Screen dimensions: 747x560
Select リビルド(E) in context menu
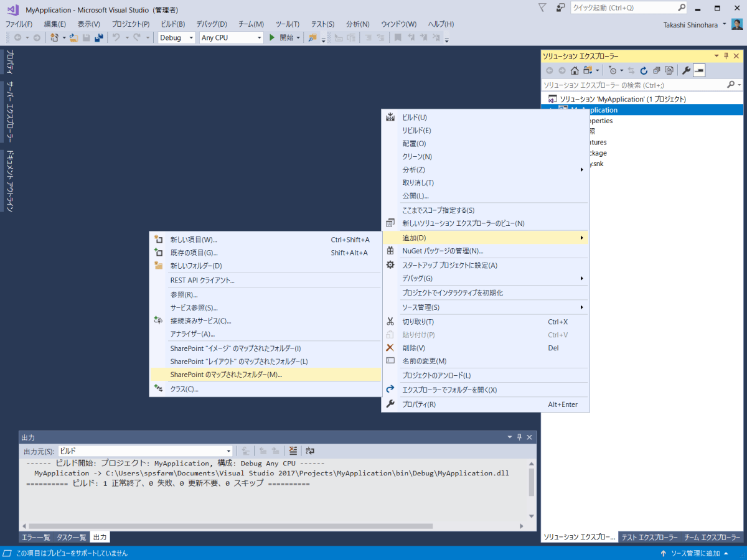(486, 130)
